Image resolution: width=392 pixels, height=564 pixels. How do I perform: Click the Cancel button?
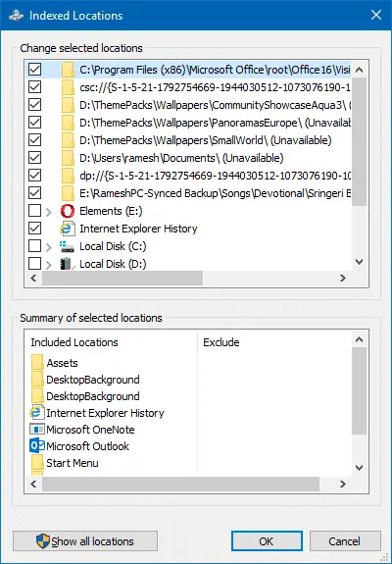click(345, 541)
